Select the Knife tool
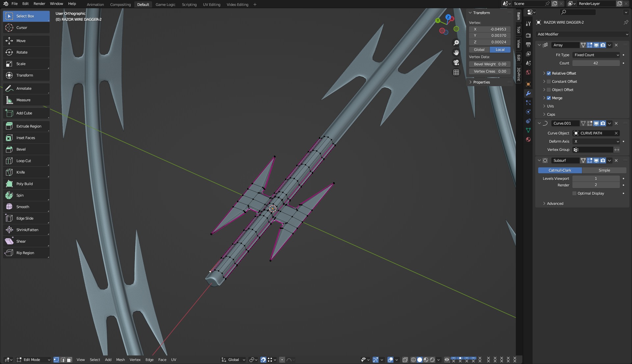632x364 pixels. coord(26,172)
